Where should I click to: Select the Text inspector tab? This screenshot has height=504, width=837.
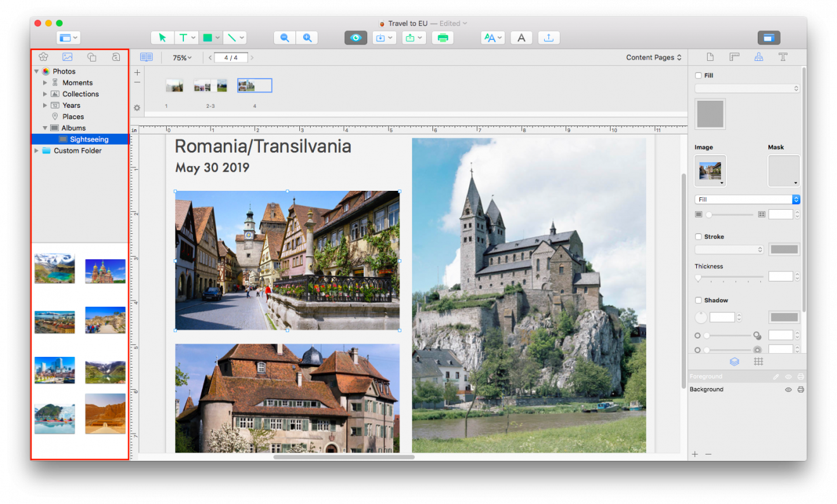[x=782, y=57]
